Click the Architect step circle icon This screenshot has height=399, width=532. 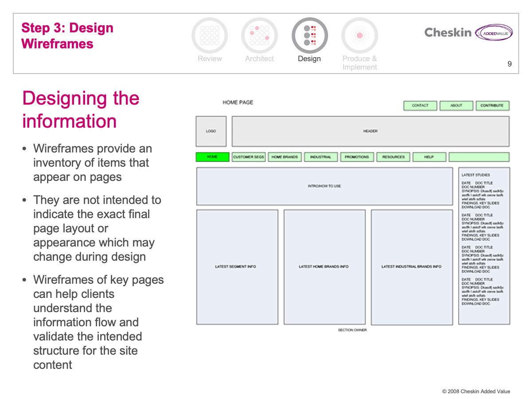point(259,35)
